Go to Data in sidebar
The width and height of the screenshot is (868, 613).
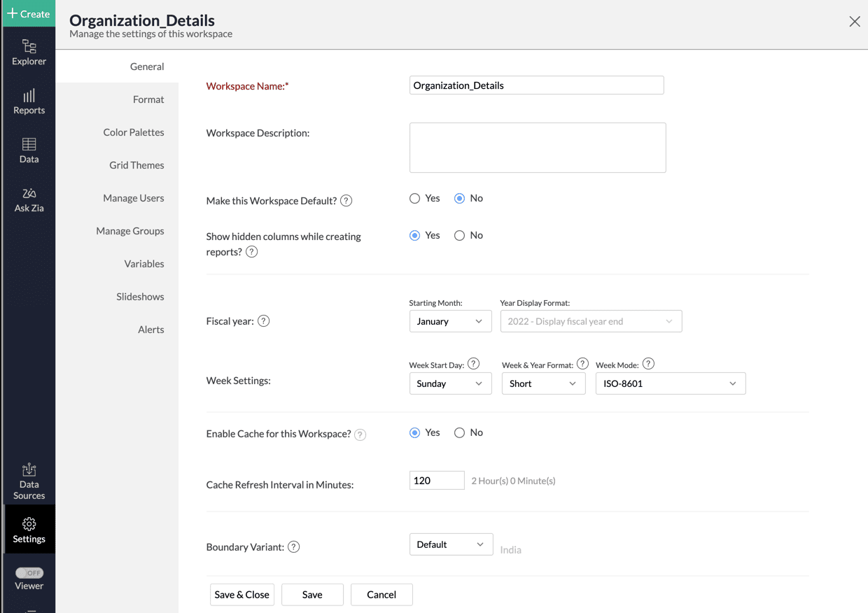[29, 150]
